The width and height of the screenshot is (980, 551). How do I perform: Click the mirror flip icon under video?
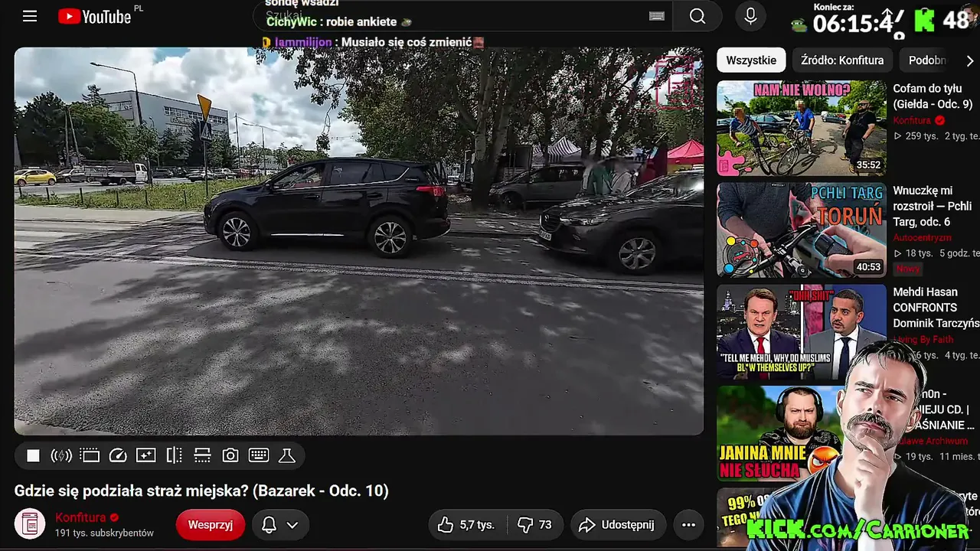[174, 456]
